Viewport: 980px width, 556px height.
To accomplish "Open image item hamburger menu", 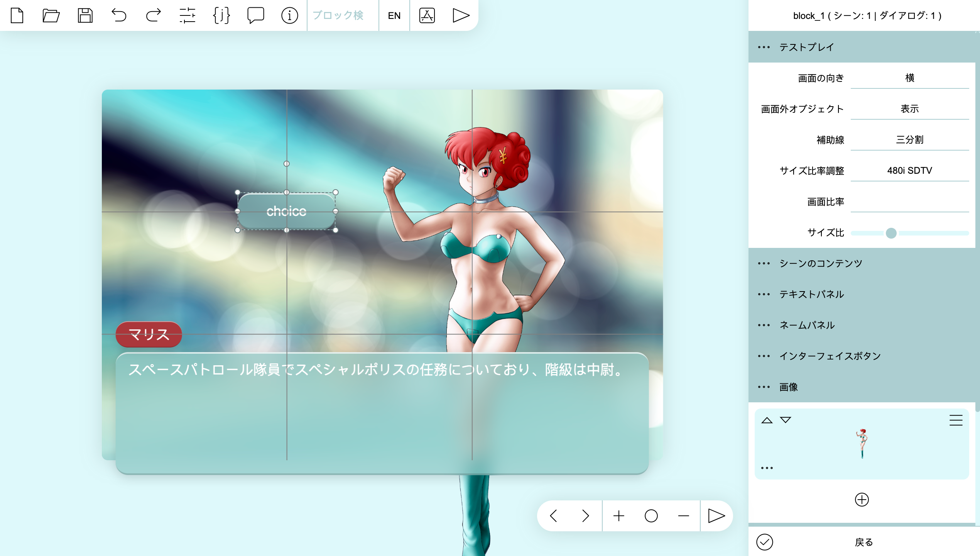I will pos(956,420).
